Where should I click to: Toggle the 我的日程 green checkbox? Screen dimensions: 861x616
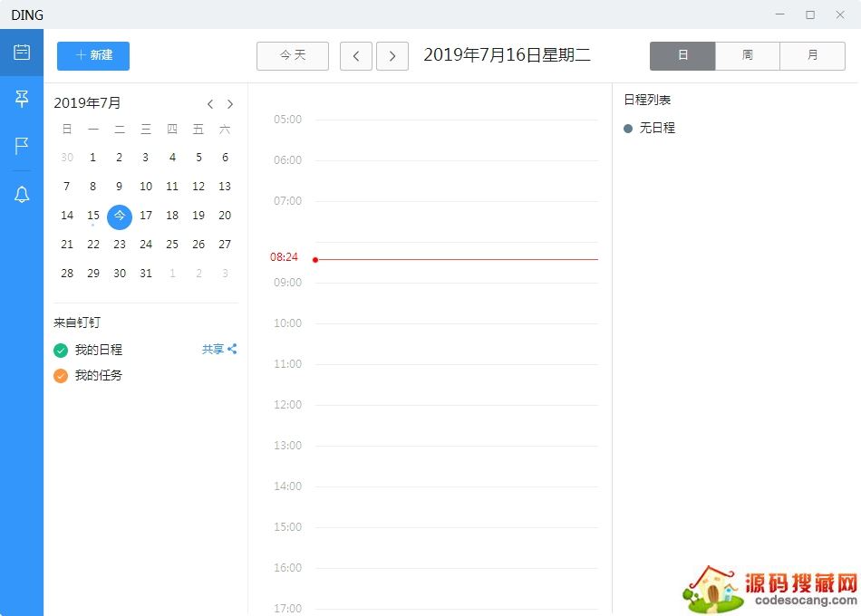[61, 351]
